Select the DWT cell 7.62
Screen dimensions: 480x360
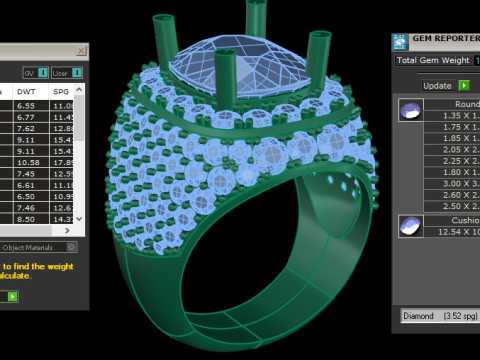tap(31, 129)
